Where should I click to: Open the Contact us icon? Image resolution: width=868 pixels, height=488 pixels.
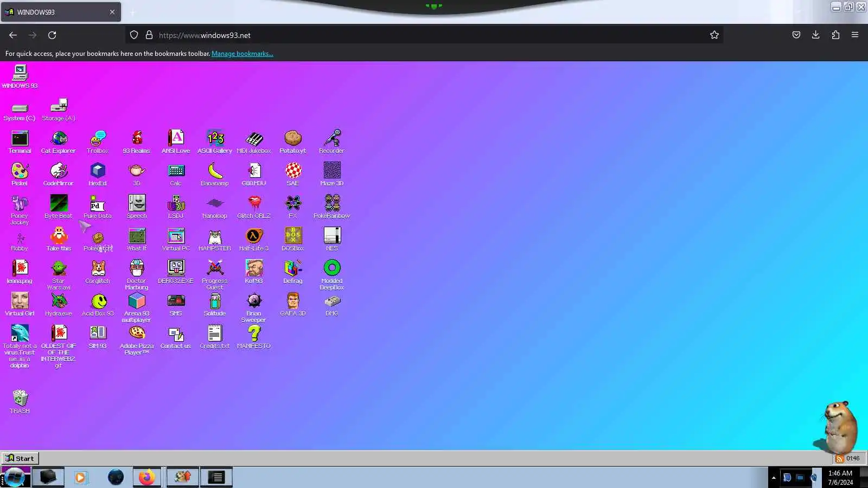[x=176, y=337]
